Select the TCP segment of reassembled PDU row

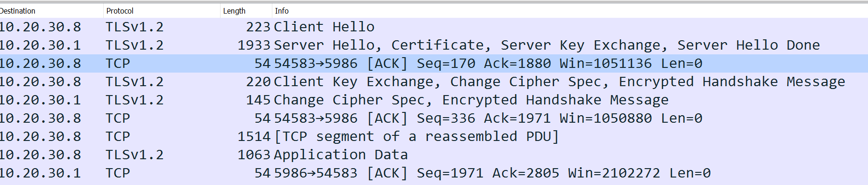pos(434,136)
